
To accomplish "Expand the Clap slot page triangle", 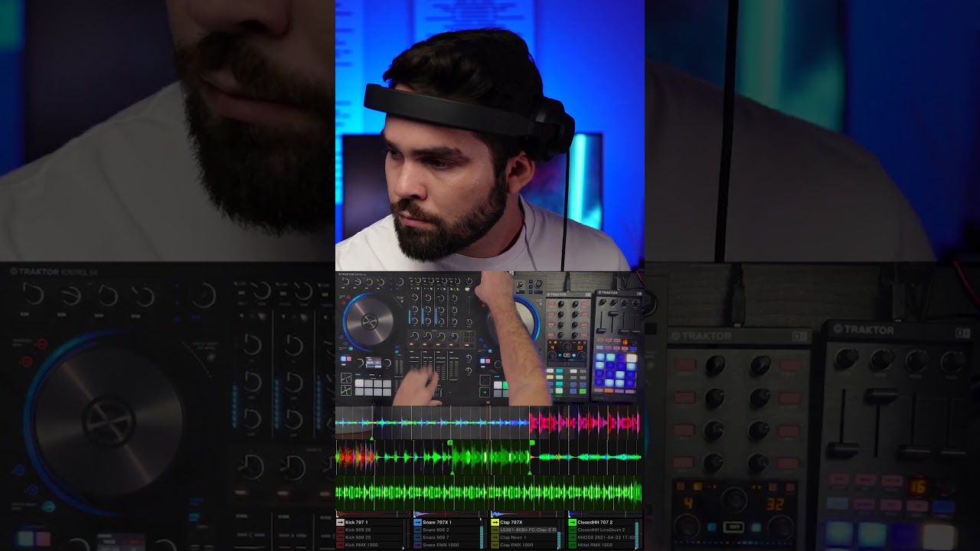I will pos(558,548).
